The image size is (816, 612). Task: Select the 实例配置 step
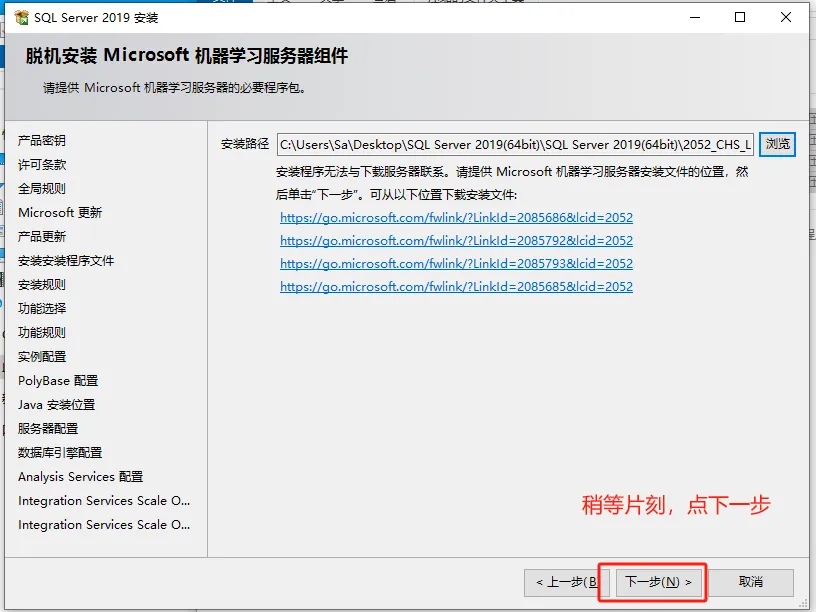tap(42, 356)
